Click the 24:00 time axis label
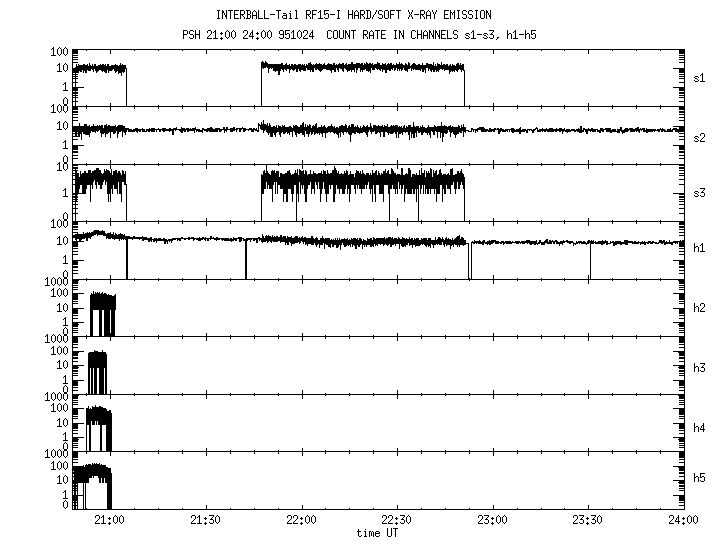Screen dimensions: 720x550 point(683,521)
